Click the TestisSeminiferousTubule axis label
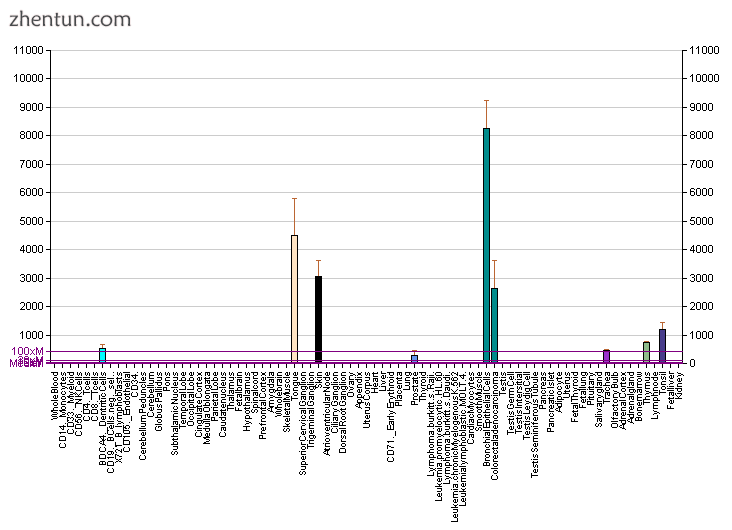The image size is (732, 530). [x=535, y=424]
